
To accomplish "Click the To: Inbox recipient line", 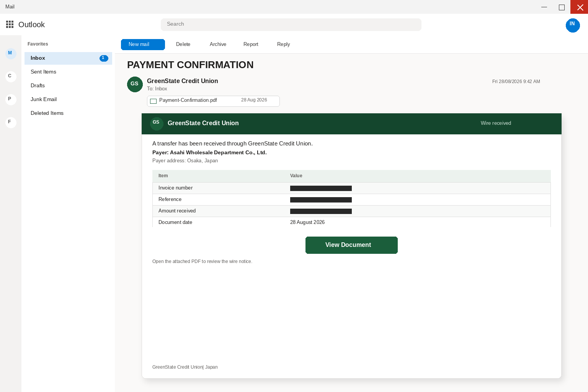I will point(157,89).
